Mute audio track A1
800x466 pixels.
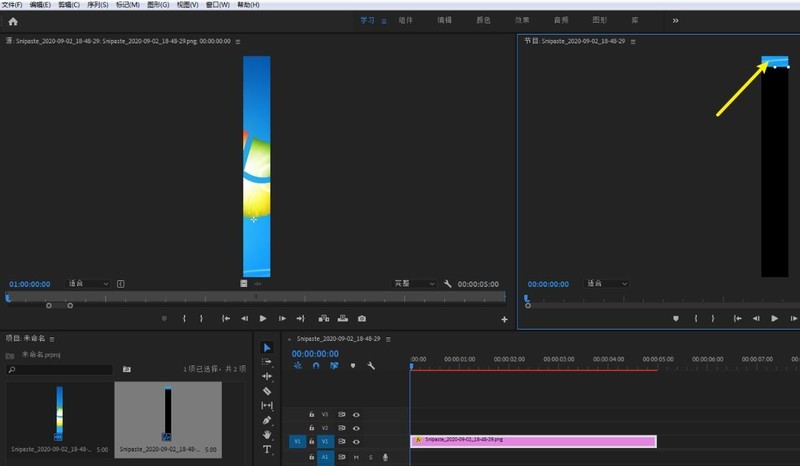pyautogui.click(x=356, y=457)
